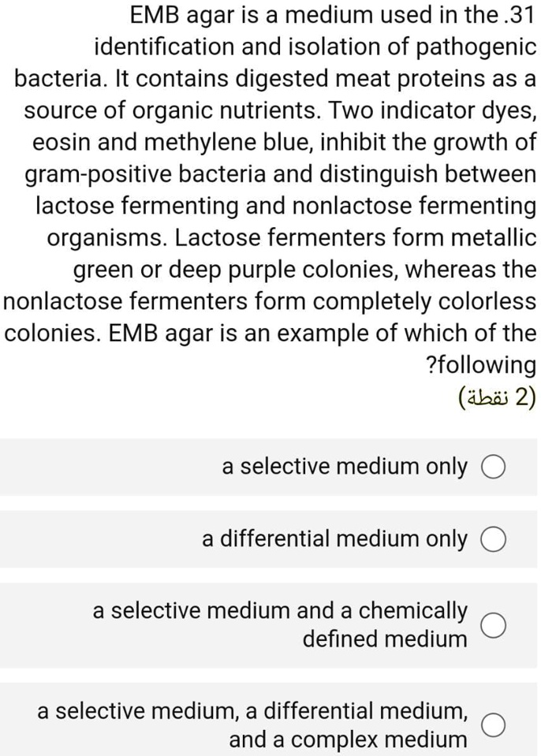Tap the "a selective medium, a differential medium," label
541x756 pixels.
252,712
